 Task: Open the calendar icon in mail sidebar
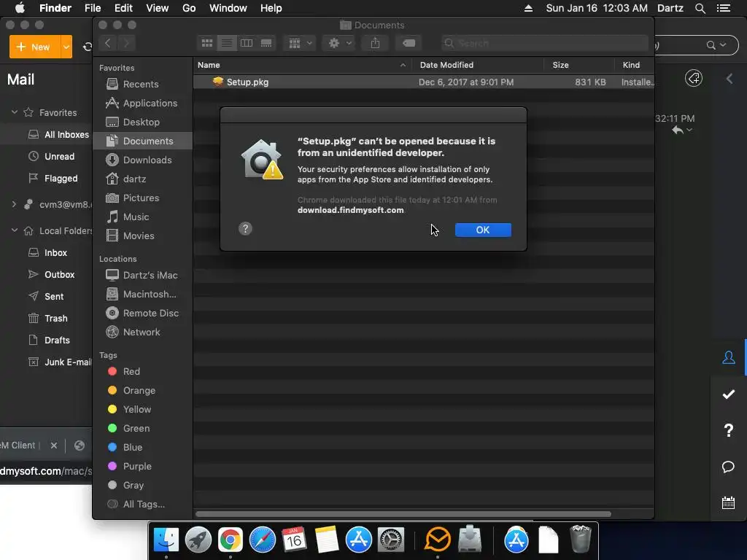coord(729,503)
